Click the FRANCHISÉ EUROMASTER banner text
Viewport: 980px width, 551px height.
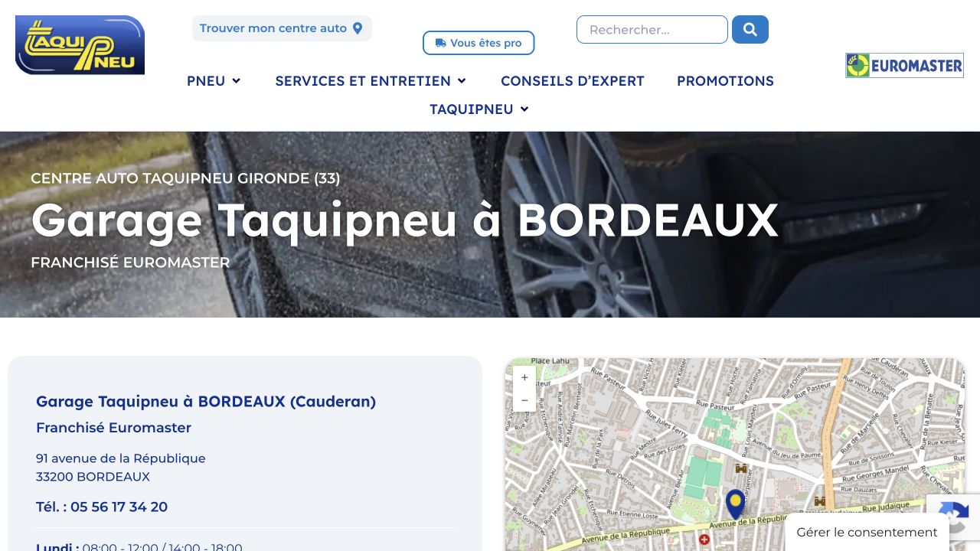(x=130, y=262)
